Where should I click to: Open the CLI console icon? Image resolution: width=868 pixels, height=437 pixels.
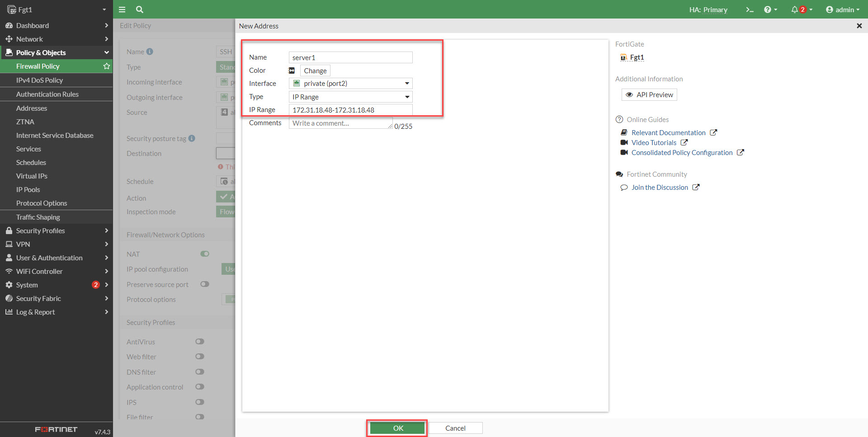pyautogui.click(x=750, y=9)
